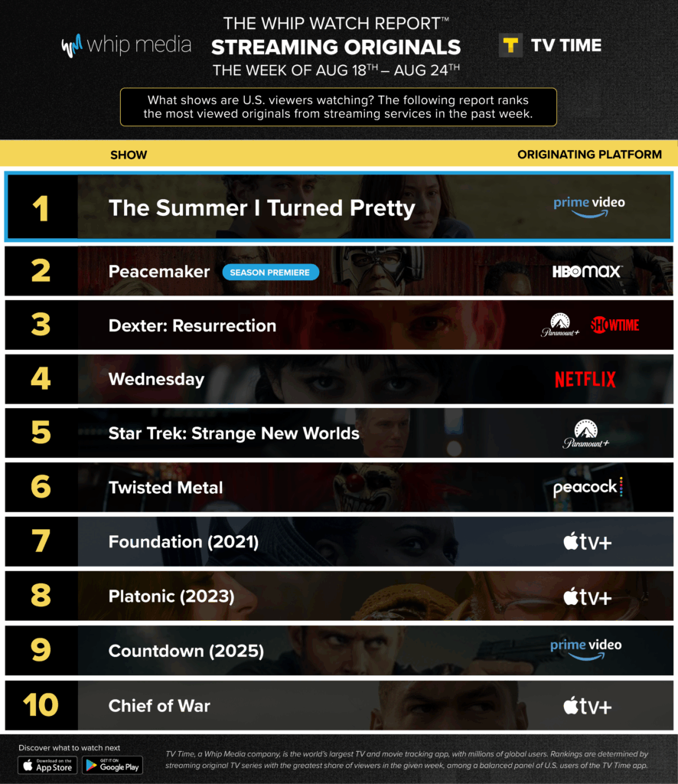Click the Apple TV+ logo beside Chief of War
Screen dimensions: 678x784
click(x=587, y=706)
